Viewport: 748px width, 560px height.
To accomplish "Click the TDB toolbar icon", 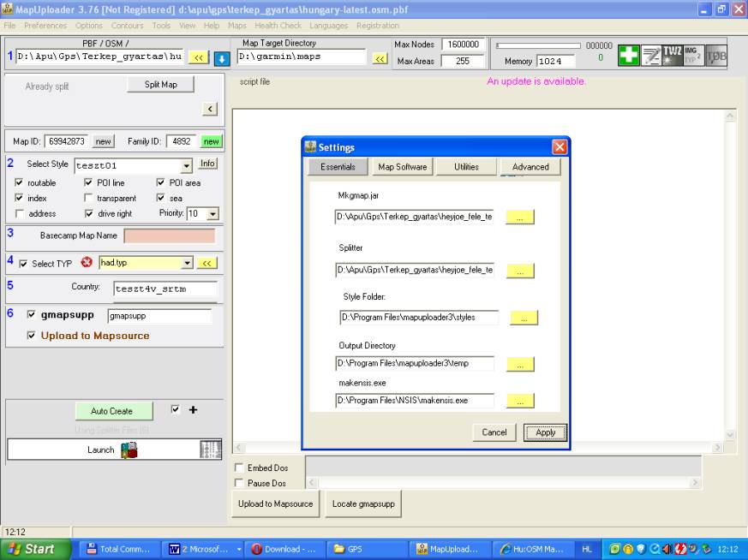I will pos(715,56).
